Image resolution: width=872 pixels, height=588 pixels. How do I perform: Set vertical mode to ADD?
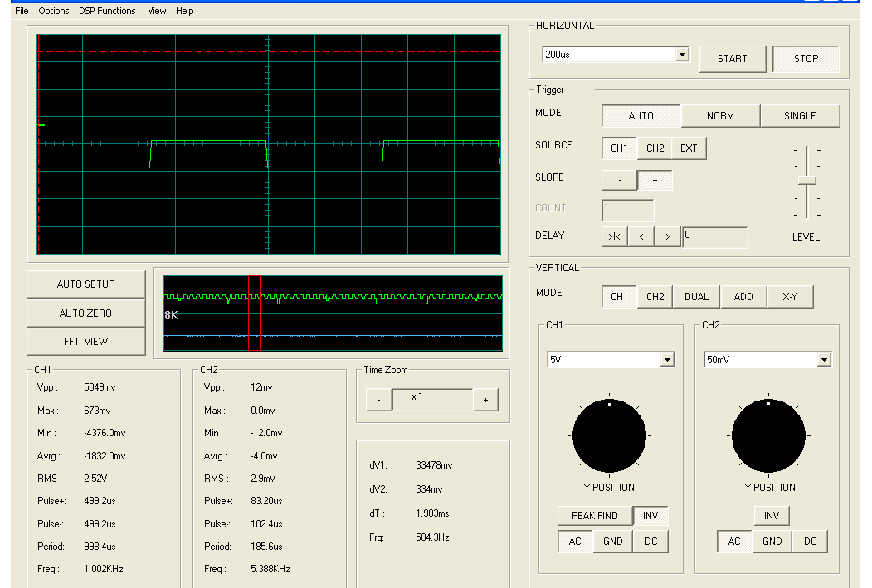coord(743,297)
